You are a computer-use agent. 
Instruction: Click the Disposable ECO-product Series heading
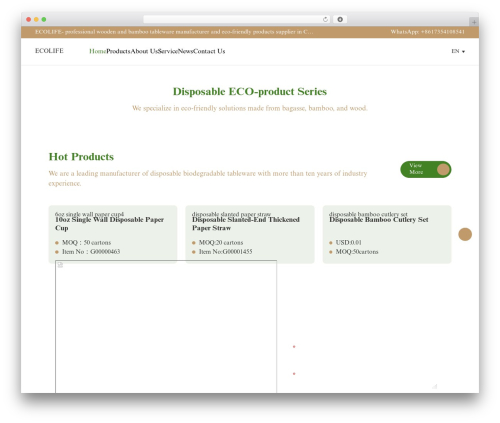point(250,91)
